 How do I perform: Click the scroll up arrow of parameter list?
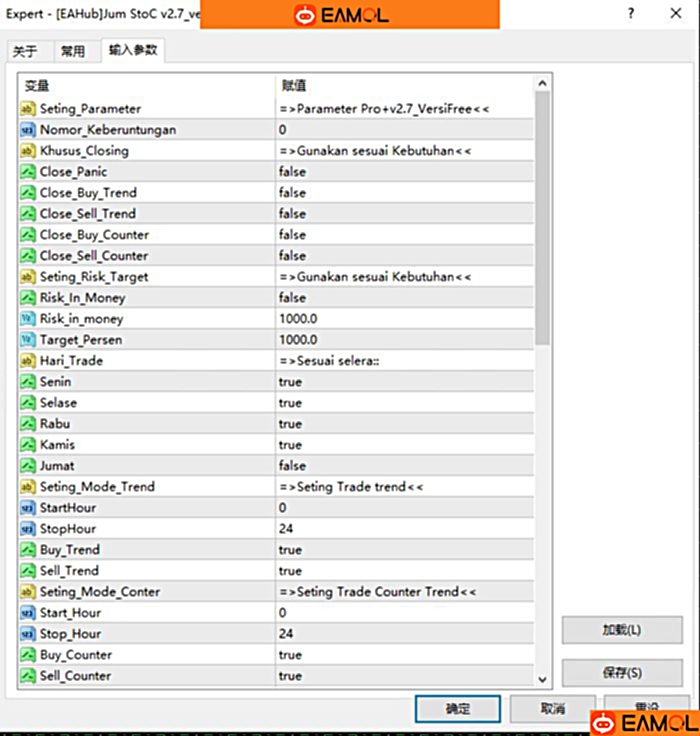click(x=542, y=84)
